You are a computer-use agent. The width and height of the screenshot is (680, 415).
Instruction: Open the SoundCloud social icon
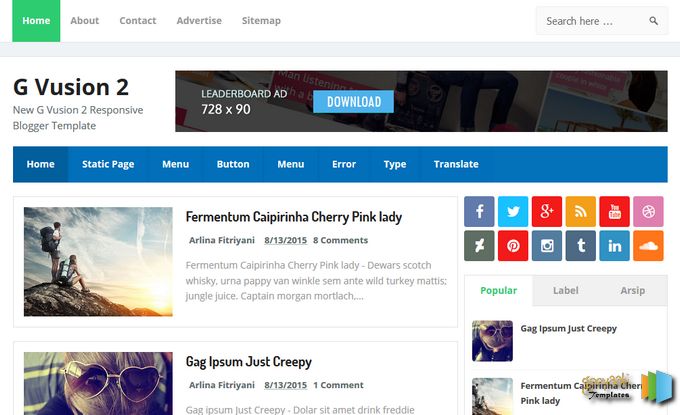pyautogui.click(x=648, y=246)
